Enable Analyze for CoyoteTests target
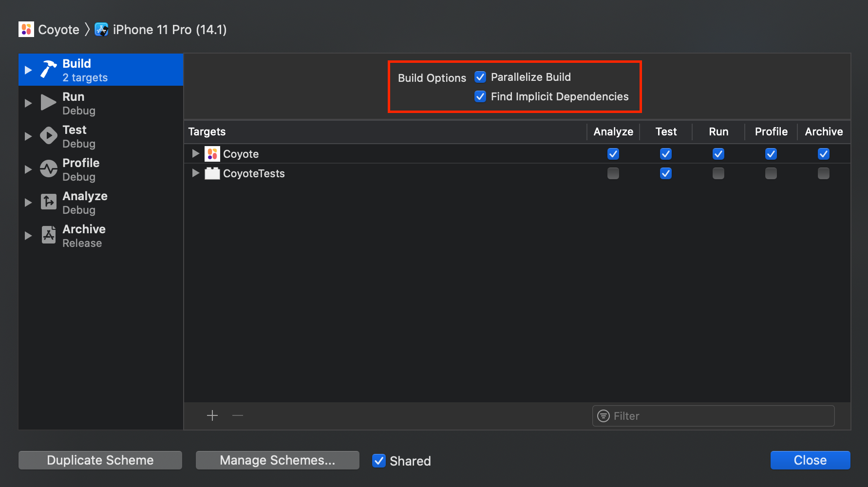This screenshot has width=868, height=487. pyautogui.click(x=613, y=173)
